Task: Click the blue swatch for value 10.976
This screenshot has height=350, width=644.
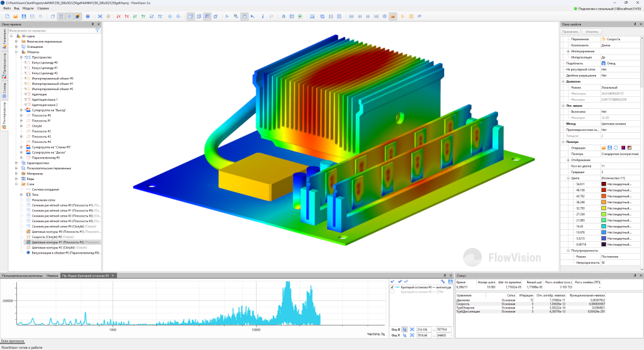Action: [x=604, y=232]
